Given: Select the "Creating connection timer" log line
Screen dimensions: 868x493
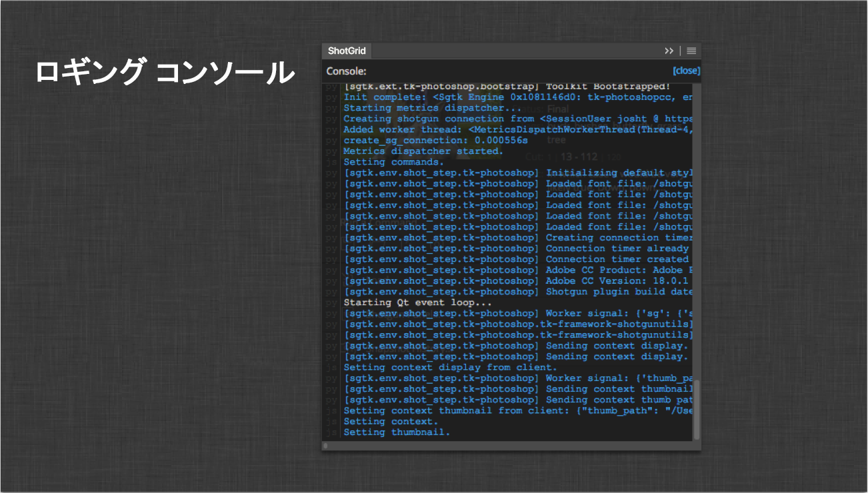Looking at the screenshot, I should (518, 238).
